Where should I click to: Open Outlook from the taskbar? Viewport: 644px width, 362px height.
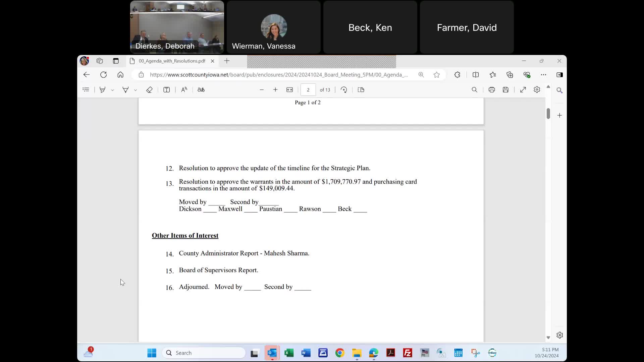(x=272, y=353)
